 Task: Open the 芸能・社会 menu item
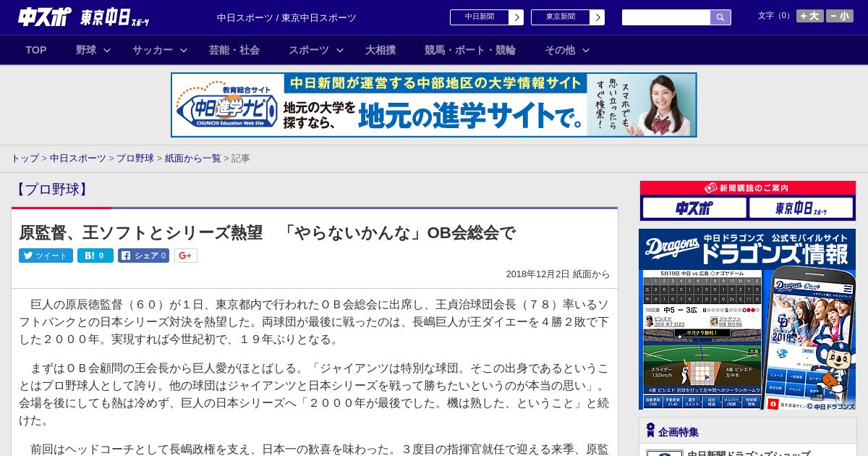tap(234, 50)
